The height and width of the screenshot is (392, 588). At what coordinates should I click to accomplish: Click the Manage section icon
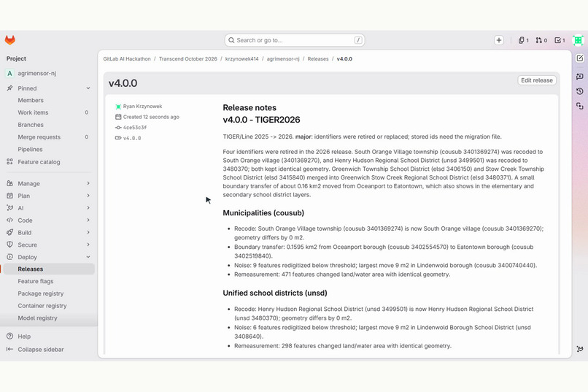[9, 183]
